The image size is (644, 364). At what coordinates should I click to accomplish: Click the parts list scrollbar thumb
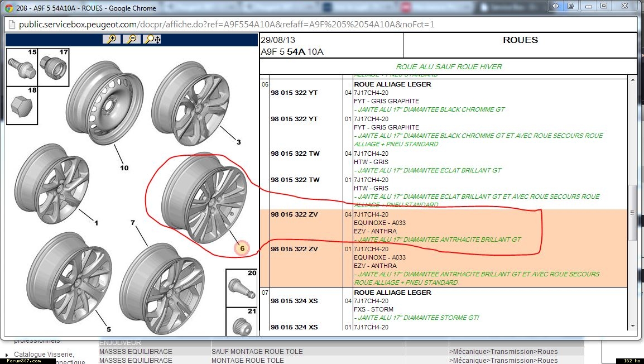632,213
